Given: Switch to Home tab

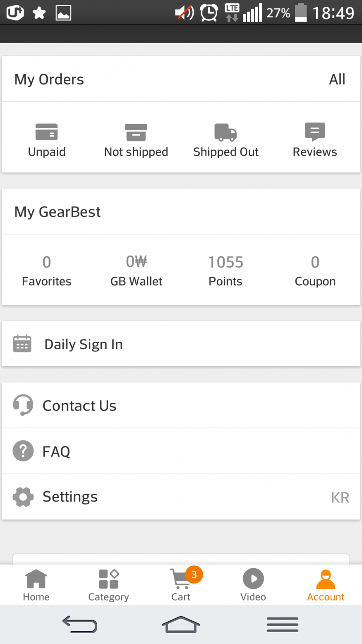Looking at the screenshot, I should (36, 585).
